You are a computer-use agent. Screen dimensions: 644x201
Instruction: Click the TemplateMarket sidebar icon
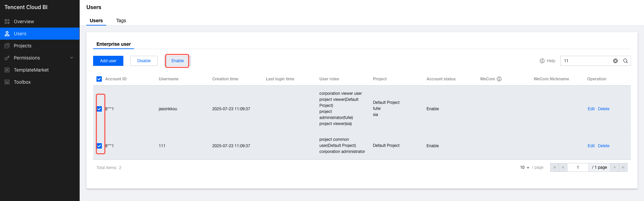tap(7, 70)
